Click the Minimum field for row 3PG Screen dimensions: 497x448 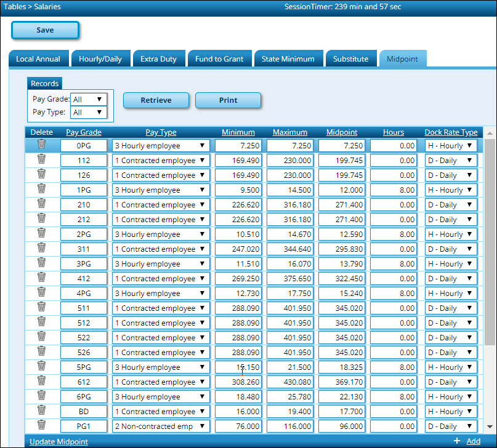pyautogui.click(x=238, y=264)
